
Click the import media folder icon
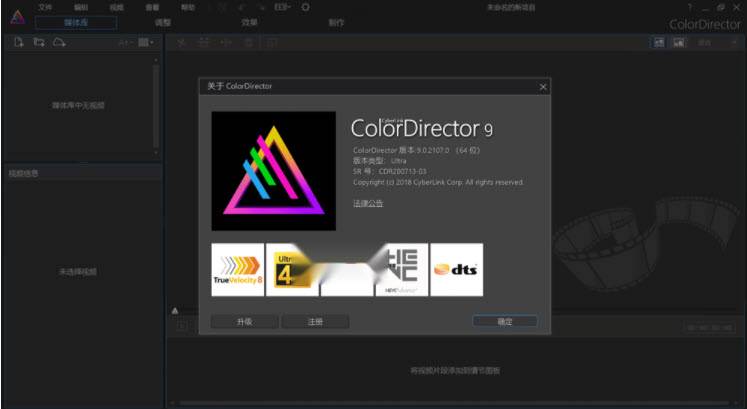click(x=39, y=42)
